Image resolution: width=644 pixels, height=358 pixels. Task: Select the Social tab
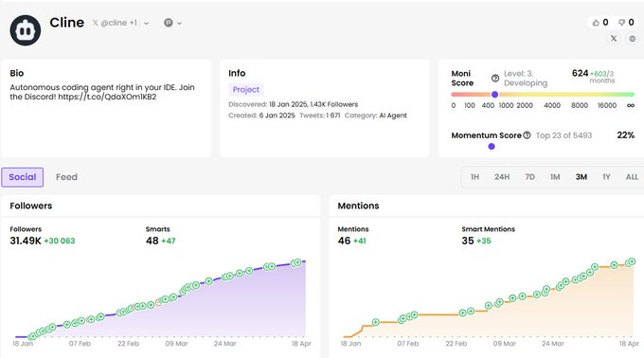coord(22,177)
